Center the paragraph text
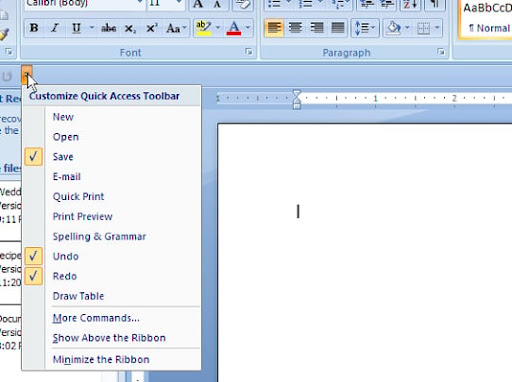 [x=295, y=28]
